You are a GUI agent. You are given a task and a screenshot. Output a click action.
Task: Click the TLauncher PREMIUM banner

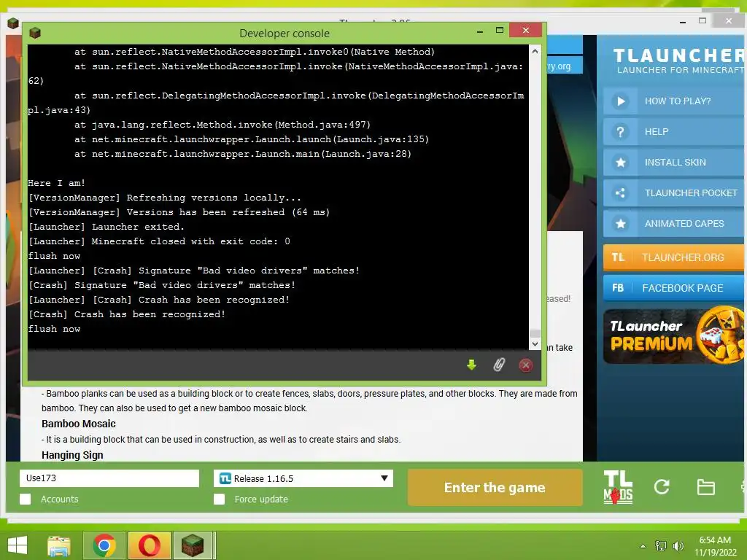tap(673, 336)
